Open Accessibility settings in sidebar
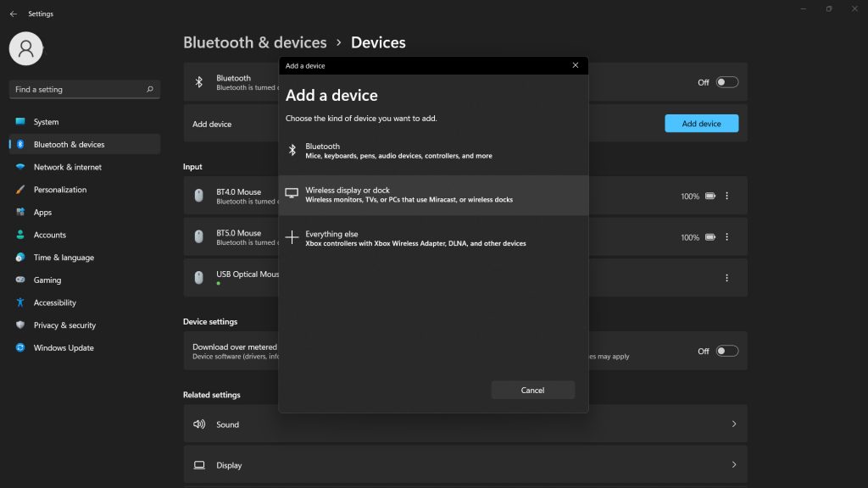The height and width of the screenshot is (488, 868). click(55, 302)
